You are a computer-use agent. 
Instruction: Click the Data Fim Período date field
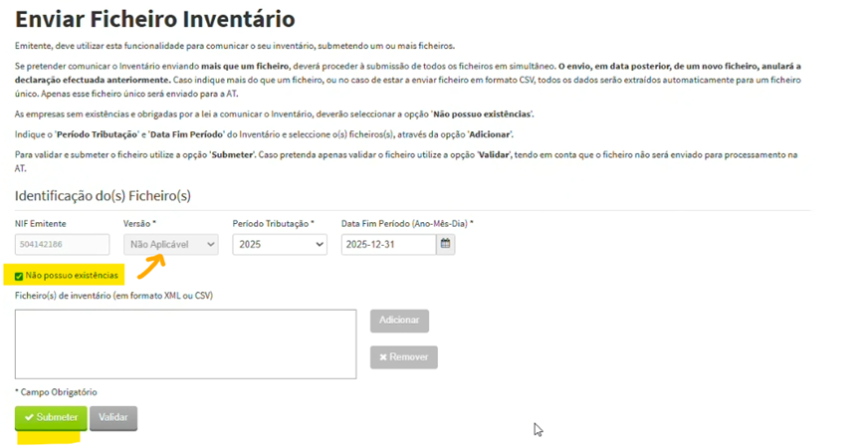pos(388,244)
